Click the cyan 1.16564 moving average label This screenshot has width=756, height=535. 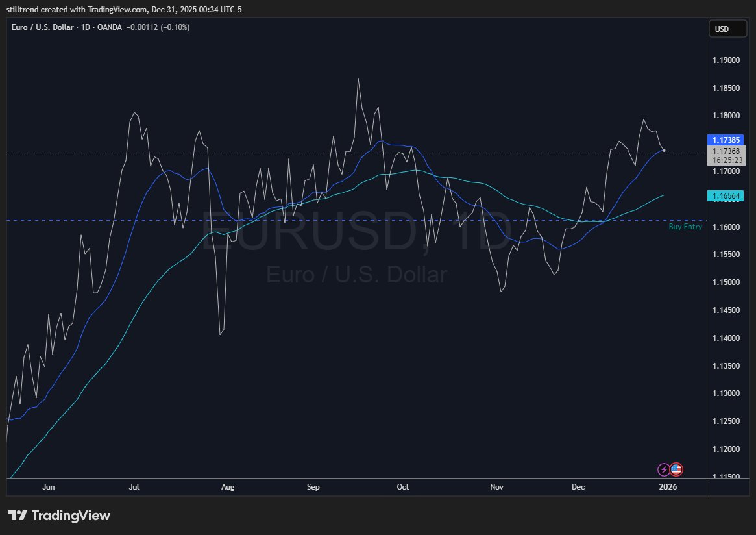click(726, 194)
